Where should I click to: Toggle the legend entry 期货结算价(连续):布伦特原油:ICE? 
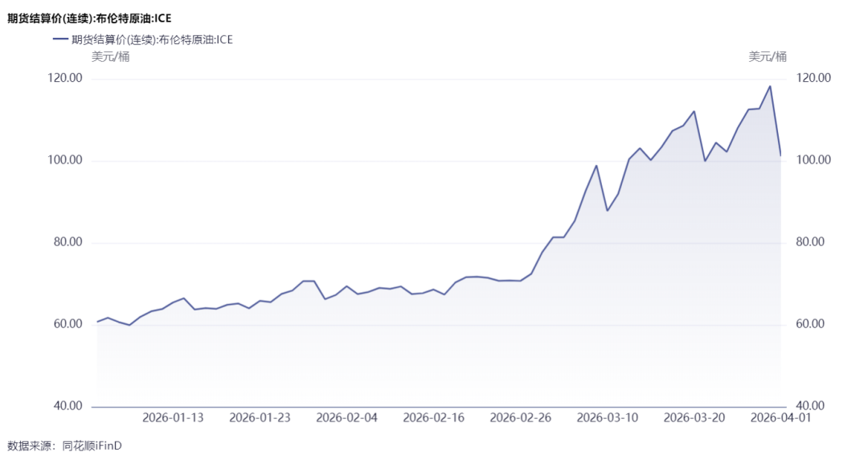143,39
